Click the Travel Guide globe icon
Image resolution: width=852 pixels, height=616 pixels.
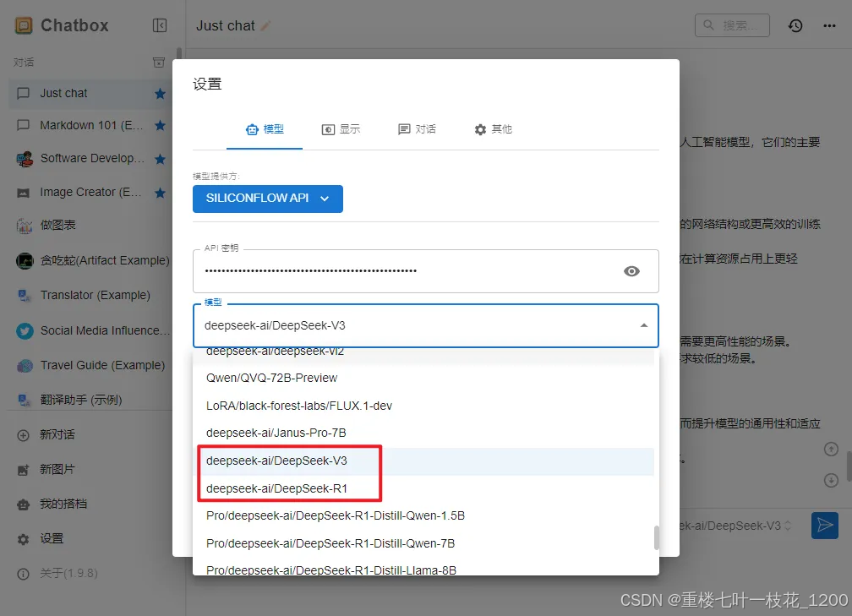point(25,366)
